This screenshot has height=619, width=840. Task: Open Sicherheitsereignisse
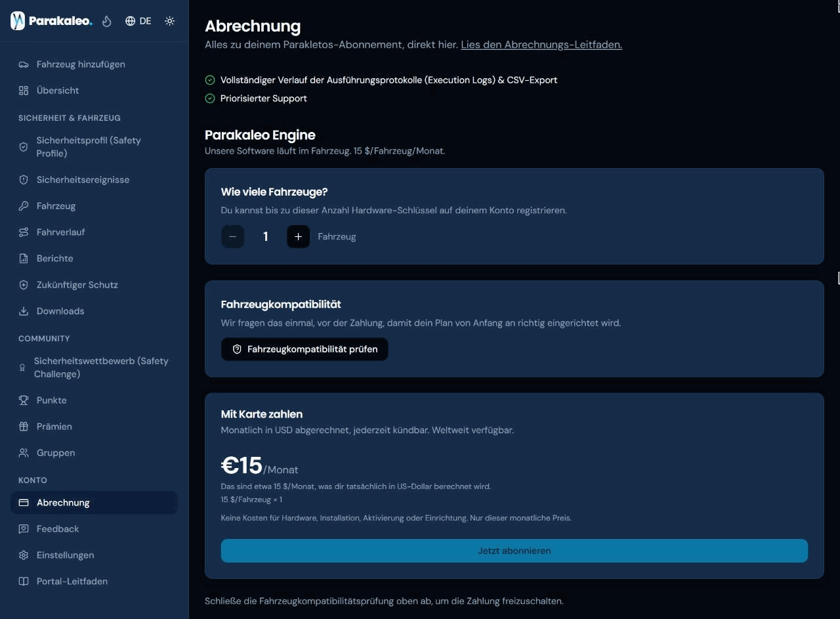click(x=94, y=180)
